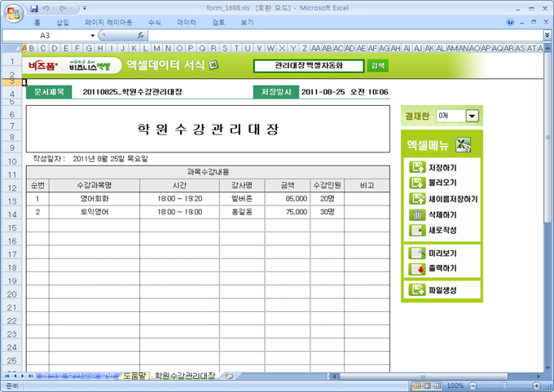The width and height of the screenshot is (554, 392).
Task: Click the scroll right arrow of horizontal scrollbar
Action: tap(539, 377)
